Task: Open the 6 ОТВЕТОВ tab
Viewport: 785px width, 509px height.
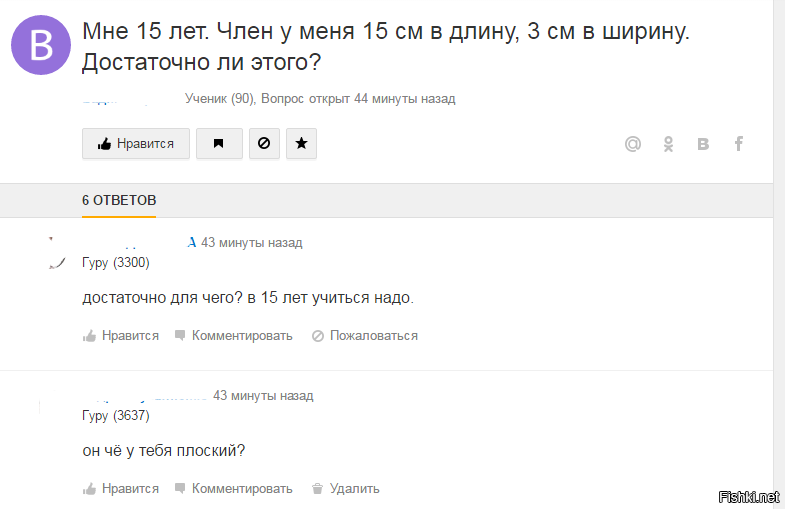Action: coord(119,200)
